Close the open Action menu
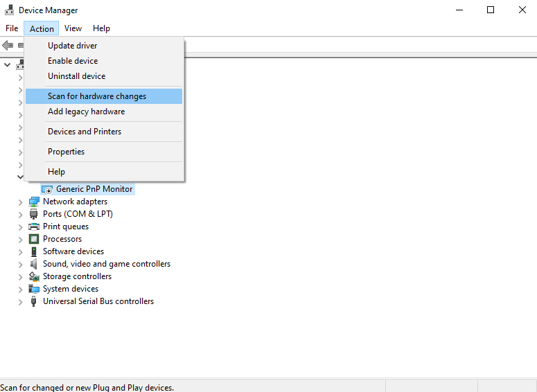Screen dimensions: 537x392 tap(42, 28)
